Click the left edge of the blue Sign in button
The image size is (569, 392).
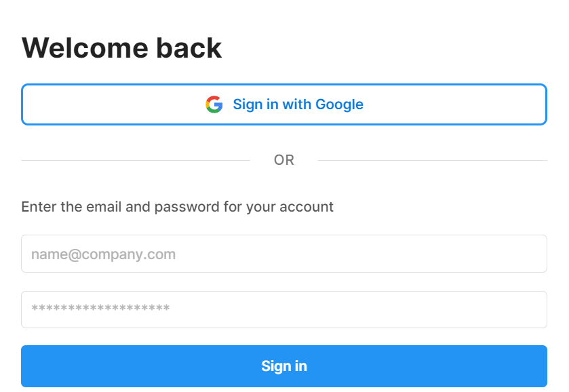(31, 366)
